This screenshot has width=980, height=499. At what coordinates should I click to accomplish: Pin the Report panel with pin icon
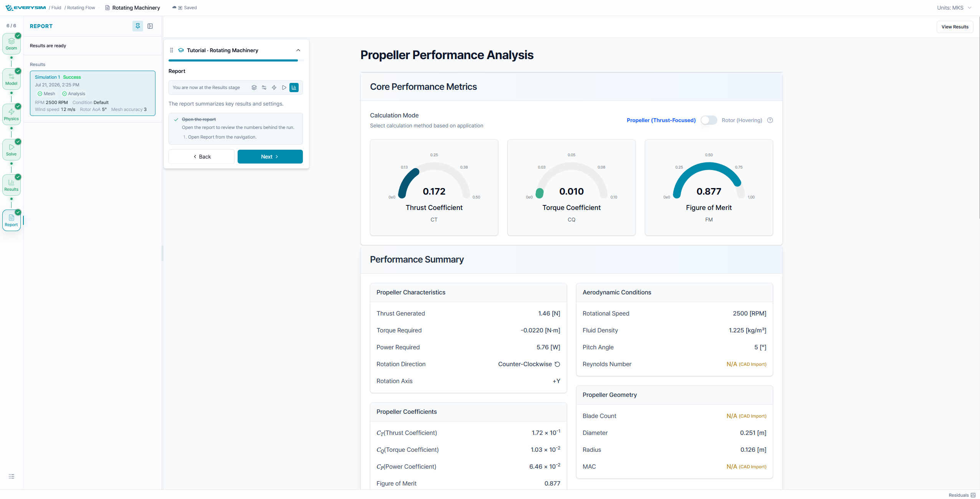[x=137, y=26]
